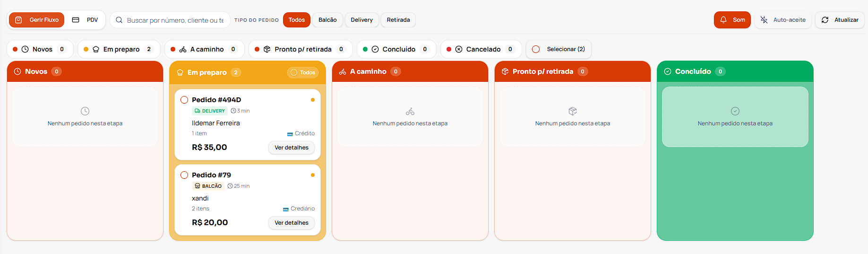Click the R$ 35,00 total

point(209,148)
